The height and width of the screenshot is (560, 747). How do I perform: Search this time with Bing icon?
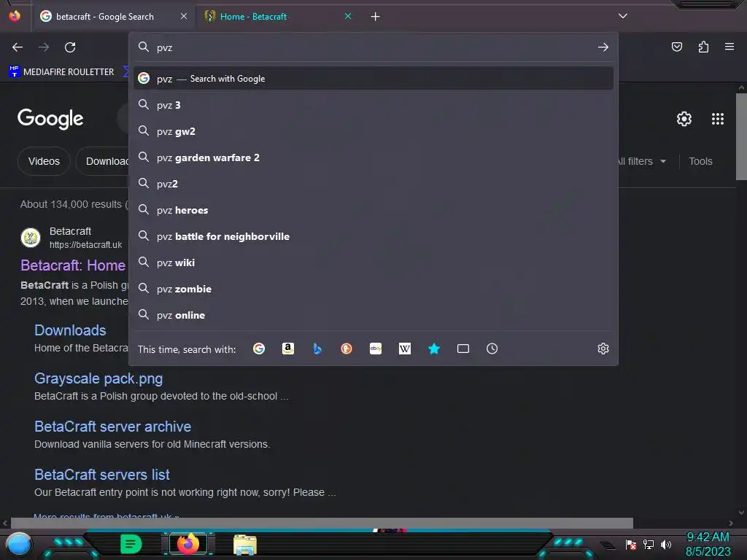[317, 349]
